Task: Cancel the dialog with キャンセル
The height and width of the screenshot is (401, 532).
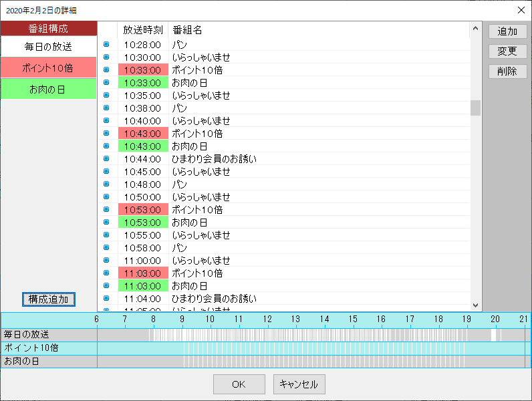Action: (x=299, y=384)
